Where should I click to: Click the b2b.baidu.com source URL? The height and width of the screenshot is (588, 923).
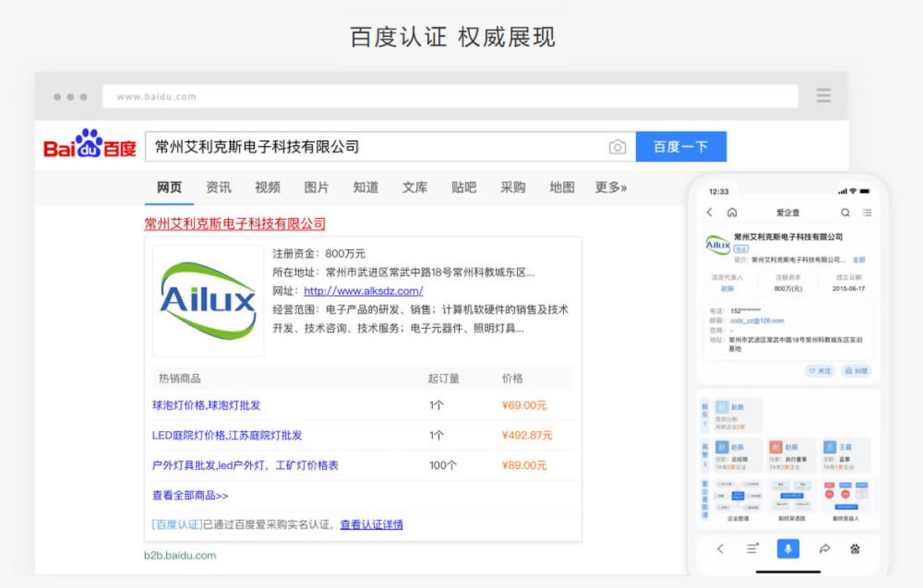(180, 555)
